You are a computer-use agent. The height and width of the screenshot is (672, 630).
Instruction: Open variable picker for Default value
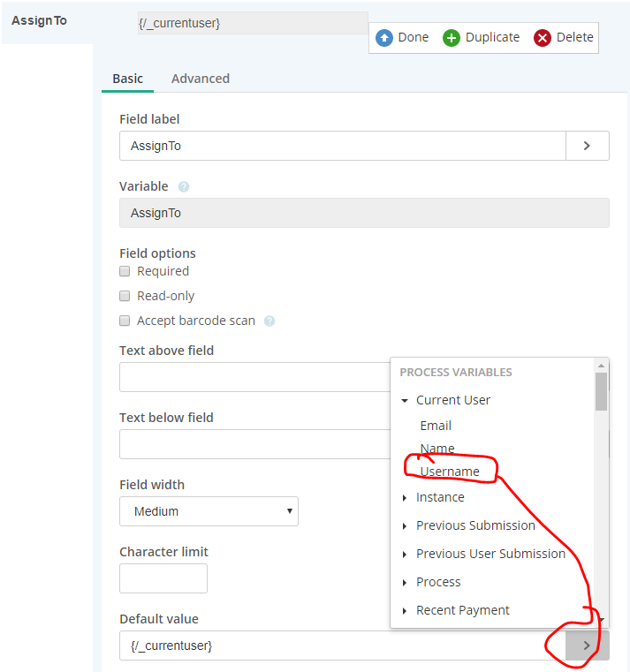[587, 646]
